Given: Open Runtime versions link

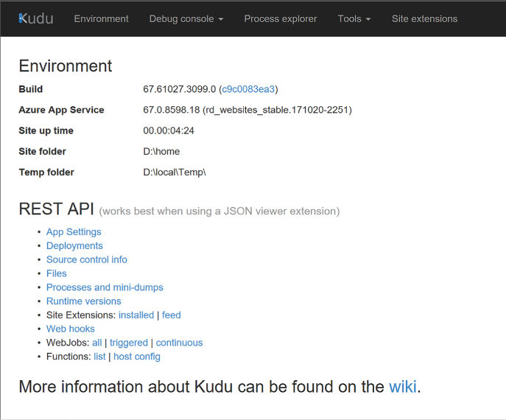Looking at the screenshot, I should (x=84, y=301).
